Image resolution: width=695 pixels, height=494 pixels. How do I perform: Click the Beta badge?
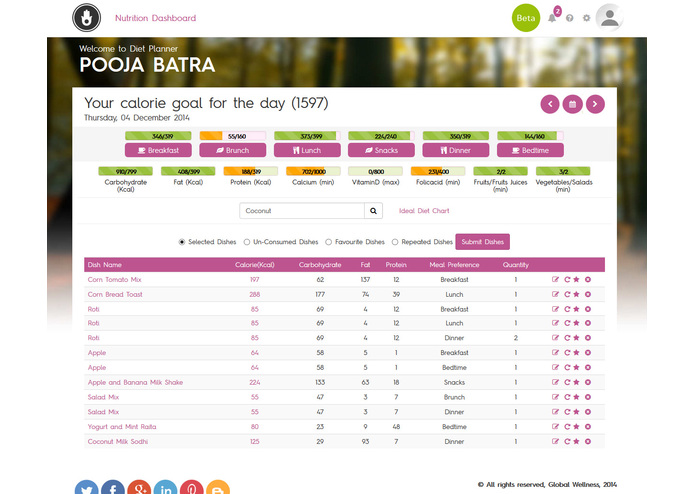[x=526, y=18]
